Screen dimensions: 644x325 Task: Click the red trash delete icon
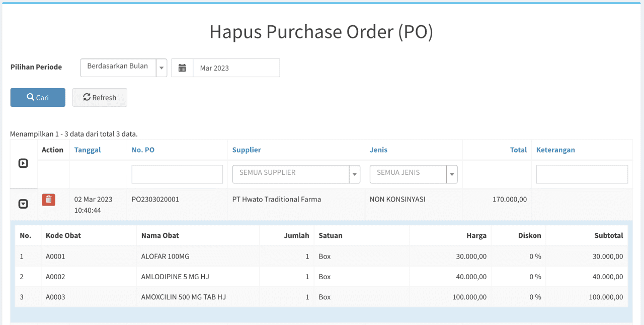pyautogui.click(x=48, y=200)
